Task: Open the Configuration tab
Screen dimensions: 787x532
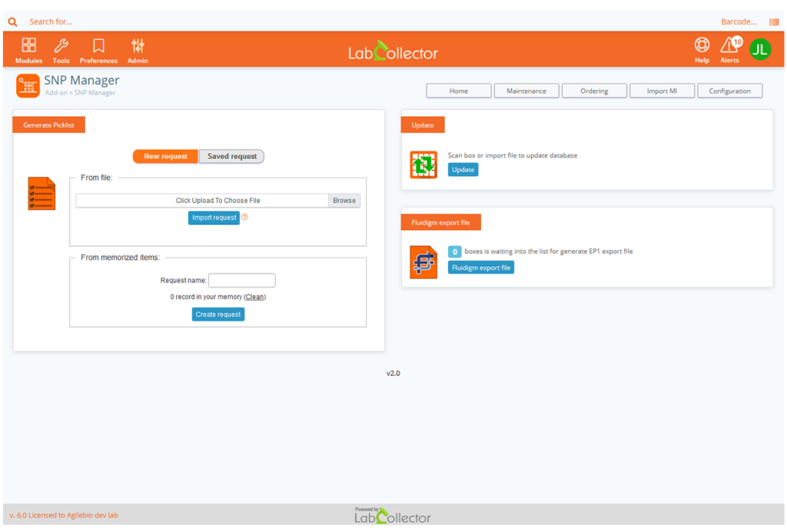Action: point(729,91)
